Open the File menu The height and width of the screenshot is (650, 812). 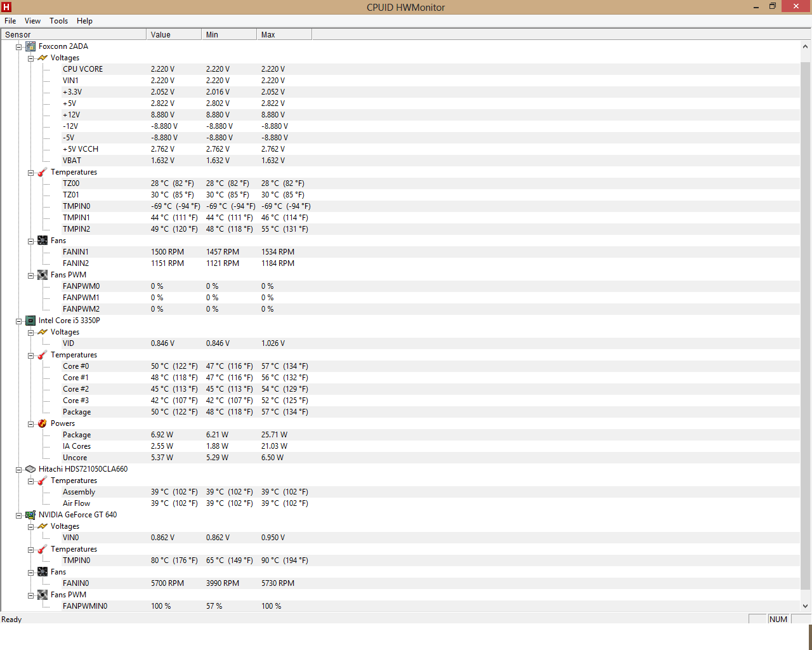(10, 21)
